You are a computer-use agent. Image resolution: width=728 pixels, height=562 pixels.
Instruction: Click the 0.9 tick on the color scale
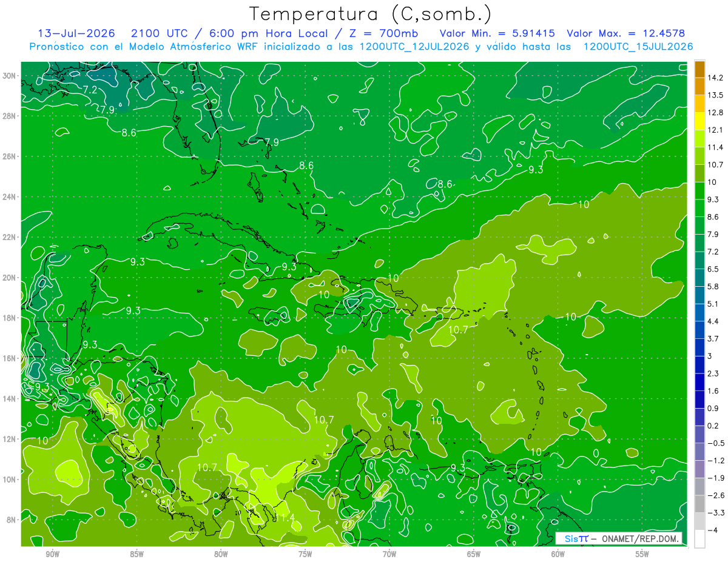tap(714, 408)
